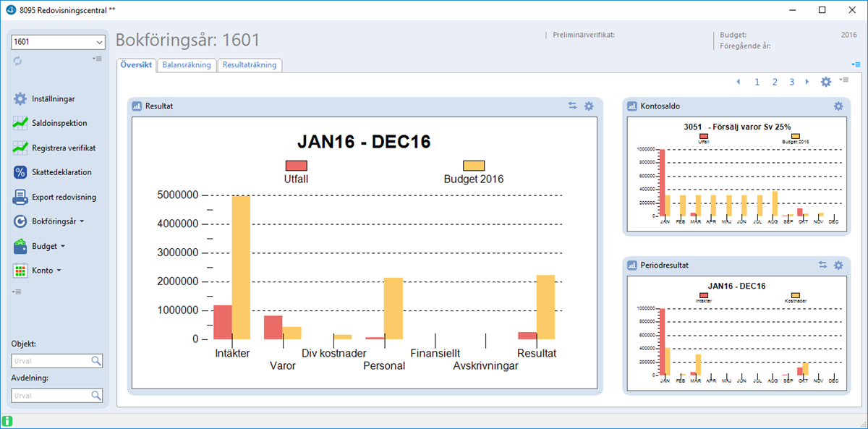
Task: Click the green info icon in the status bar
Action: (7, 421)
